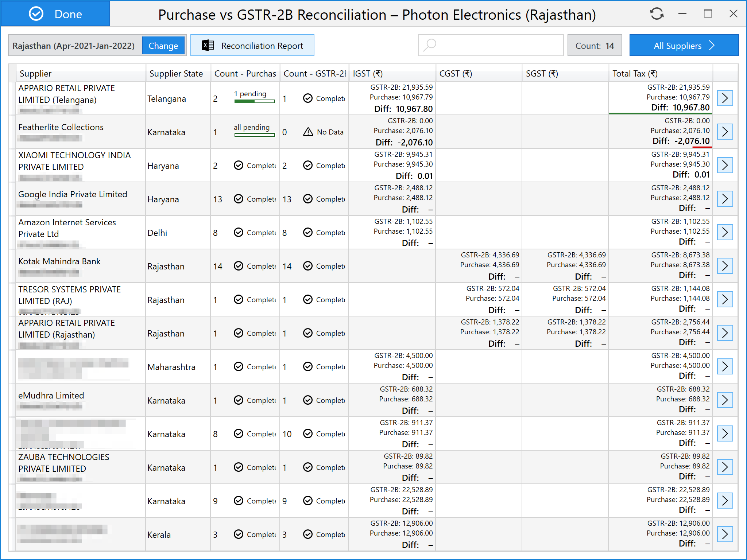Click the Change period button
The width and height of the screenshot is (747, 560).
click(x=163, y=46)
